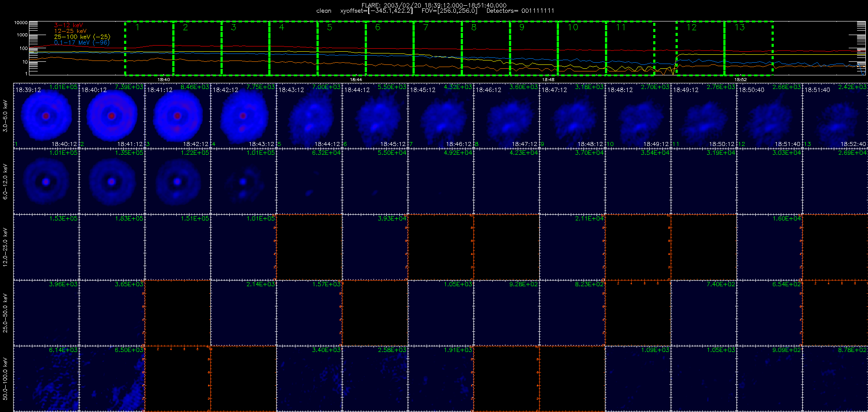Open the 3–6 keV image starting 18:39:12
This screenshot has height=412, width=868.
[46, 116]
